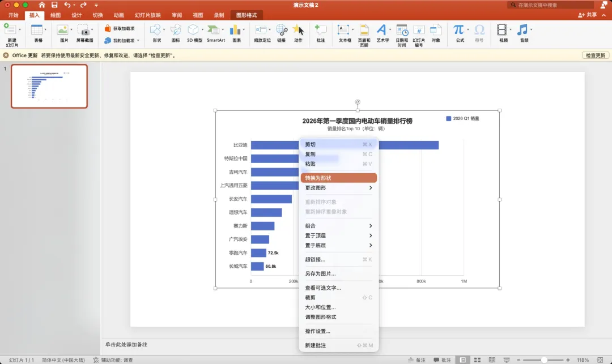Click the 检查更新 button

click(595, 55)
